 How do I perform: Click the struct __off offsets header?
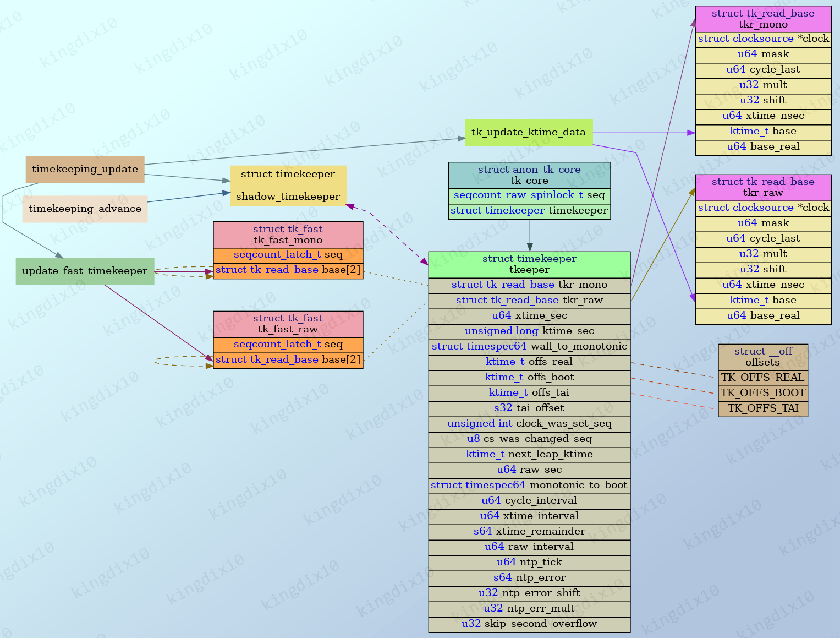[763, 358]
